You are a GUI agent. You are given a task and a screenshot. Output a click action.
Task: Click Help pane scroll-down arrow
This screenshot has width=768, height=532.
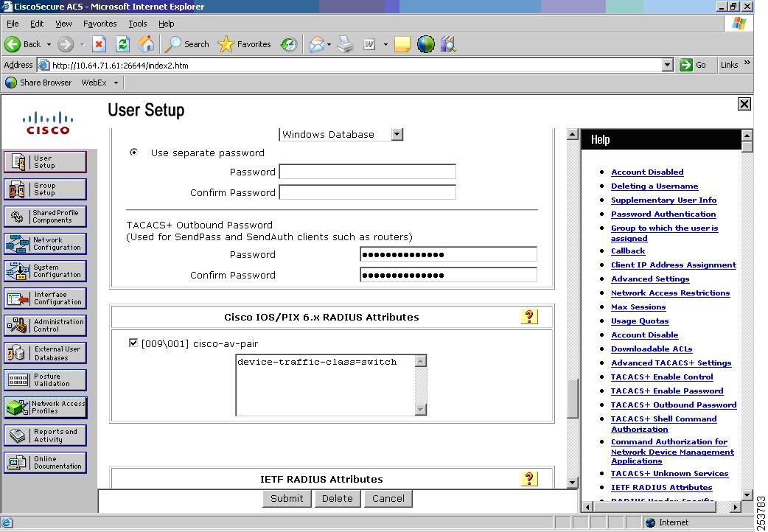[x=747, y=494]
